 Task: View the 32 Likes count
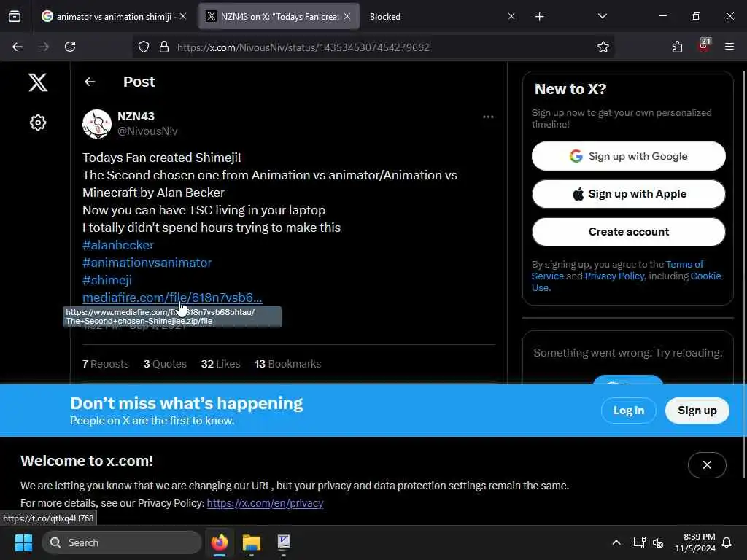click(x=220, y=364)
